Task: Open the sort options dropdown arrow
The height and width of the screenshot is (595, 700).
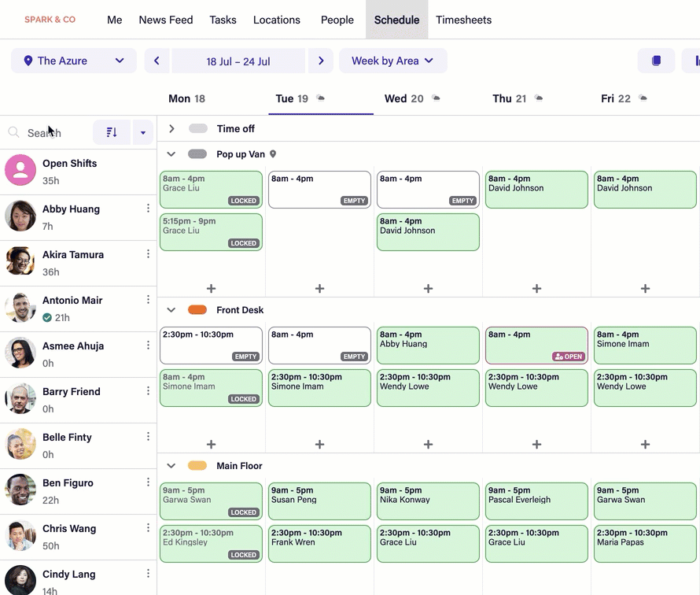Action: (x=142, y=132)
